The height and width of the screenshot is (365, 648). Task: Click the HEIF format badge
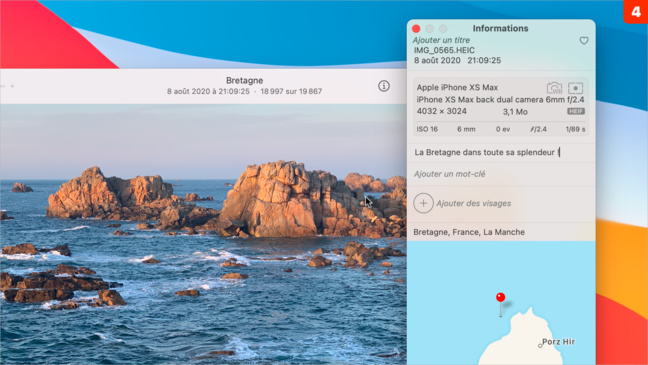point(576,111)
